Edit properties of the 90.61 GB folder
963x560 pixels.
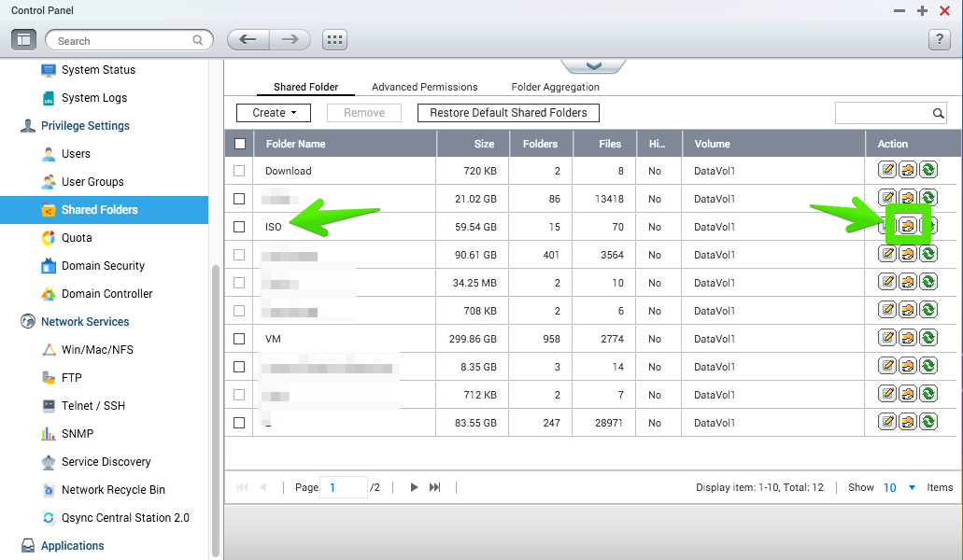click(x=886, y=253)
